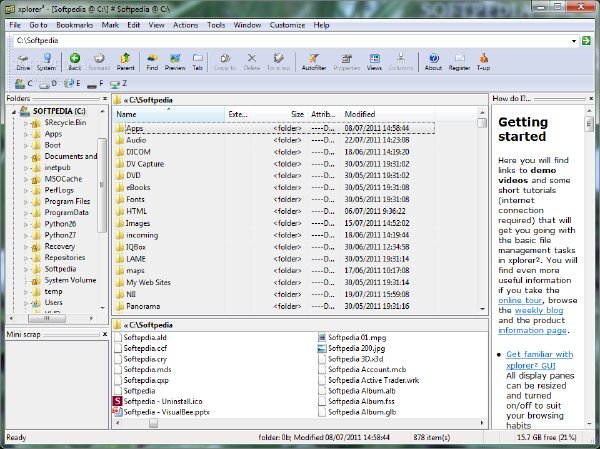Click the Tab toolbar icon

(x=197, y=62)
